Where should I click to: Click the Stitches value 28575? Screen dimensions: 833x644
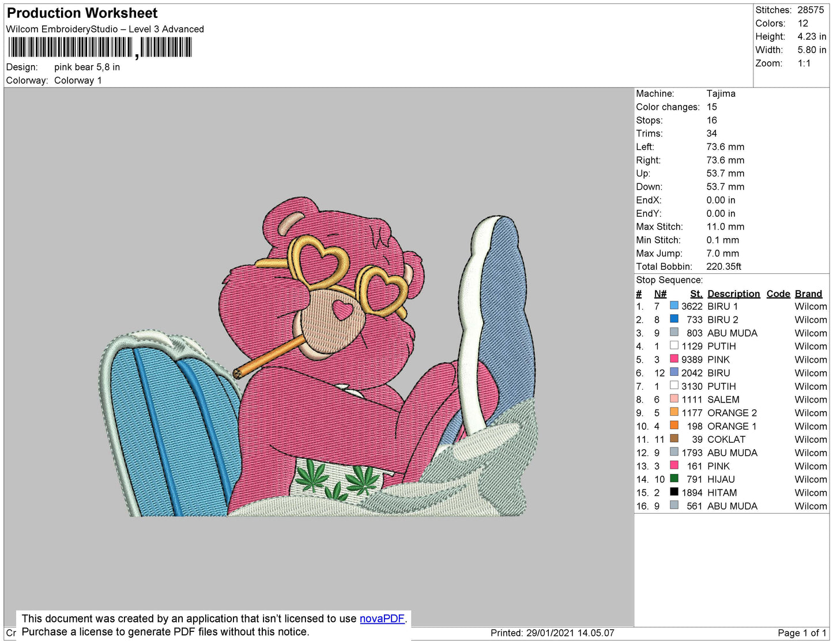point(811,10)
